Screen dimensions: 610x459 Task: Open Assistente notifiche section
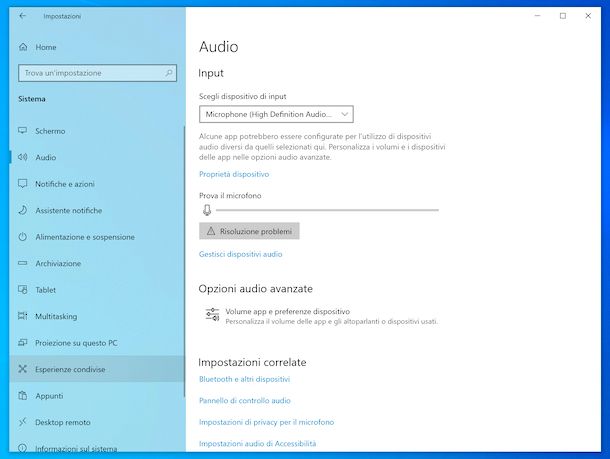pos(96,210)
